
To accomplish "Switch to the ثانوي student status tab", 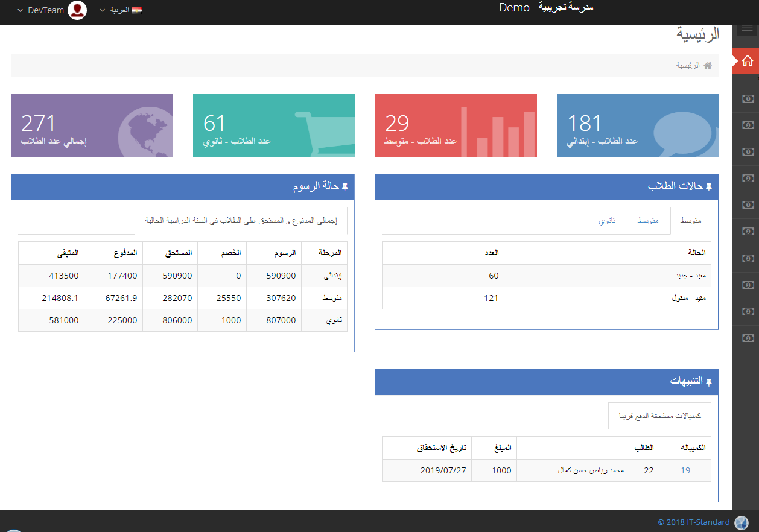I will (607, 221).
